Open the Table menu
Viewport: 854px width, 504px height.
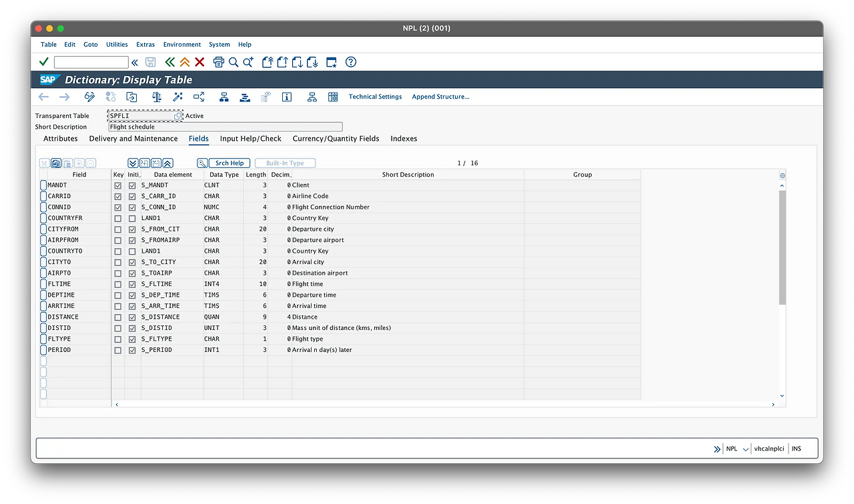pos(49,45)
